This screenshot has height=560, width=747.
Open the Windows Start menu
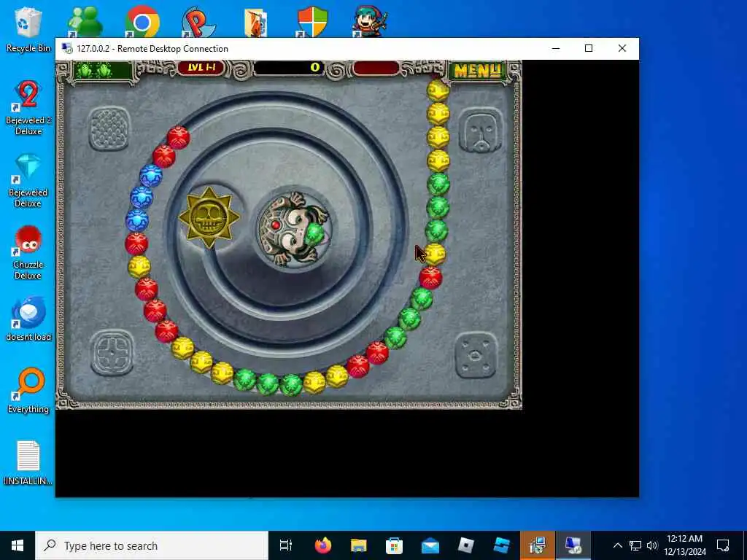(18, 545)
